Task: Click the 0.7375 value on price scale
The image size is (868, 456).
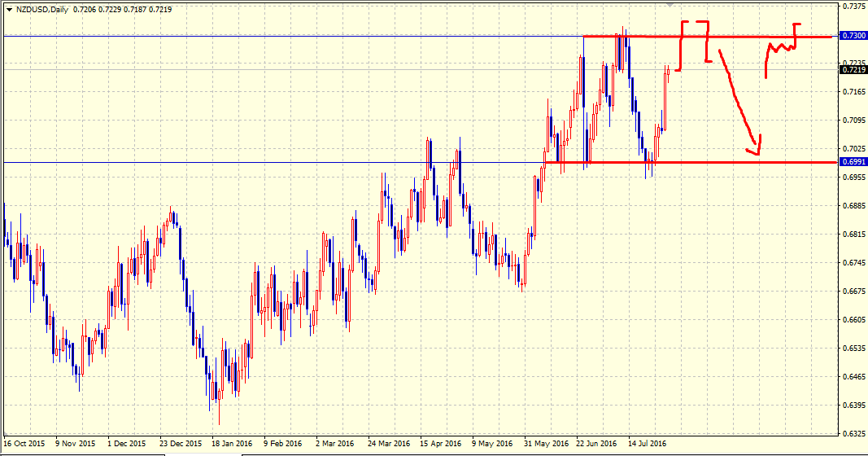Action: pos(854,6)
